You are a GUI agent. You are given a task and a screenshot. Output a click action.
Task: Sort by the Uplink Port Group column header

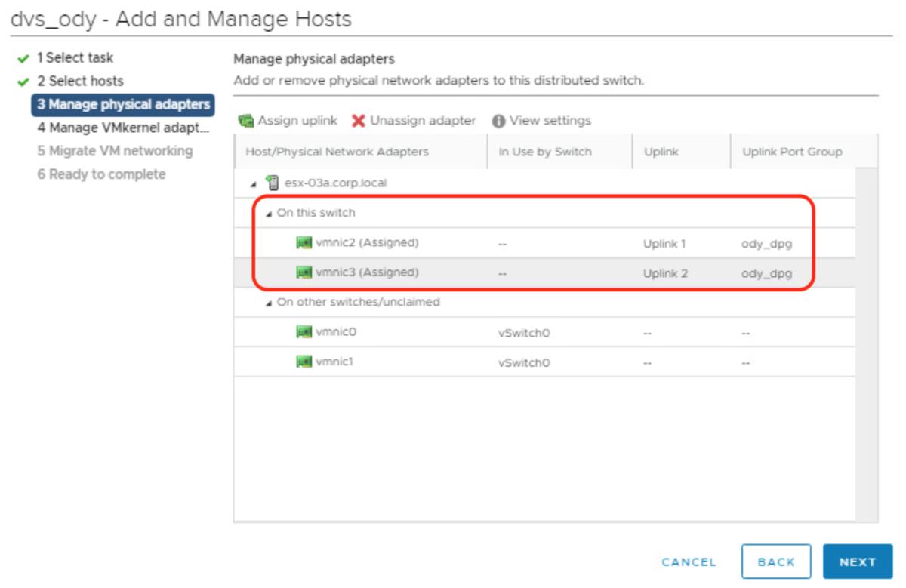pyautogui.click(x=792, y=152)
